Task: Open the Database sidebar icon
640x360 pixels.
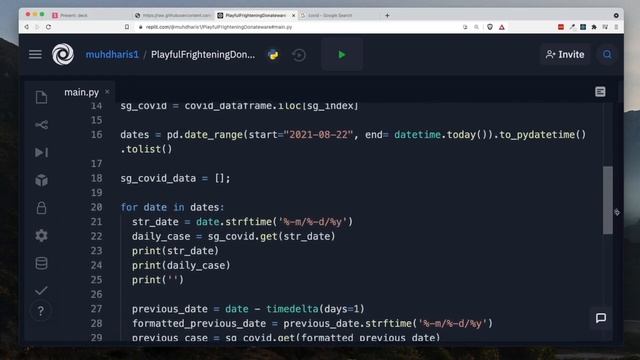Action: (41, 263)
